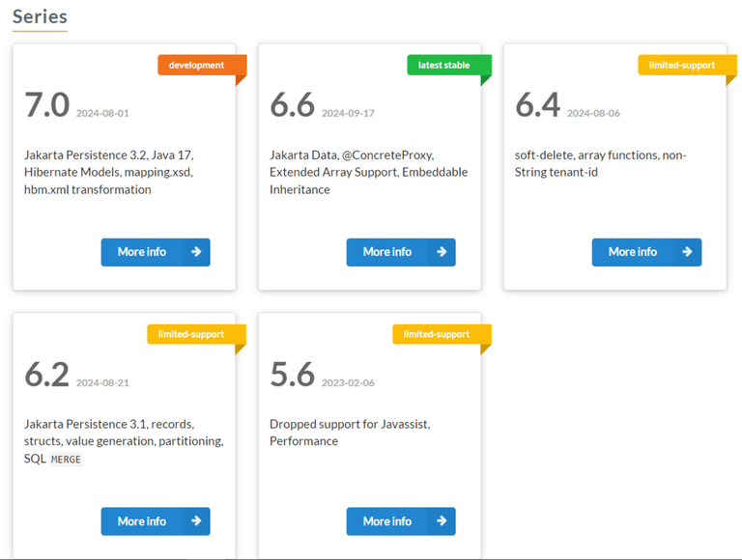742x560 pixels.
Task: Click the orange development ribbon badge
Action: pyautogui.click(x=202, y=66)
